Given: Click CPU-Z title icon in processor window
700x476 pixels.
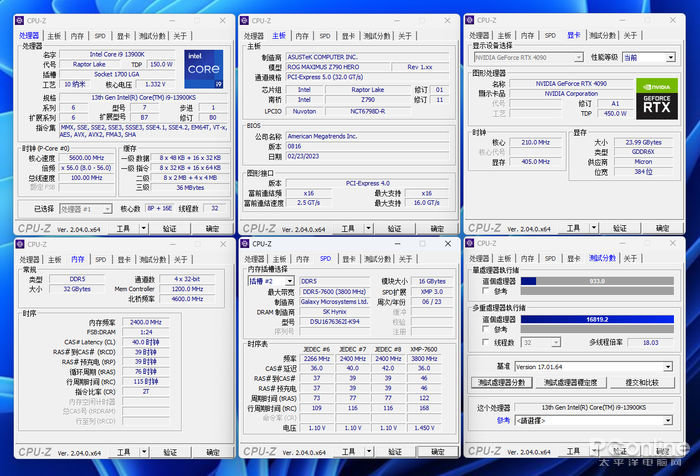Looking at the screenshot, I should pos(20,21).
